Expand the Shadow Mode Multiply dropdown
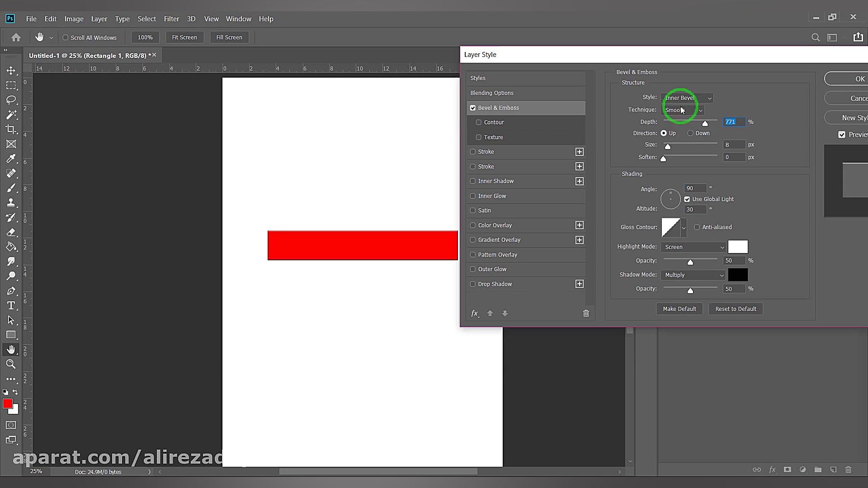This screenshot has width=868, height=488. 693,275
